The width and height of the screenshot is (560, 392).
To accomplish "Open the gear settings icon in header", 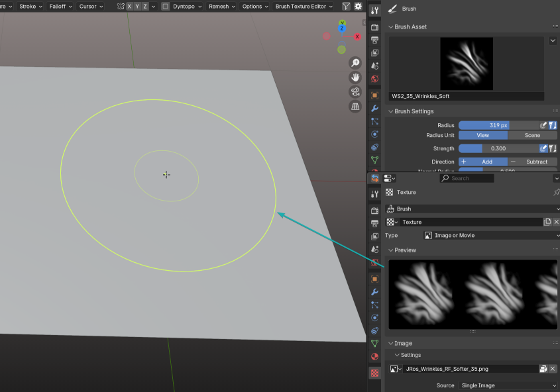I will 358,7.
